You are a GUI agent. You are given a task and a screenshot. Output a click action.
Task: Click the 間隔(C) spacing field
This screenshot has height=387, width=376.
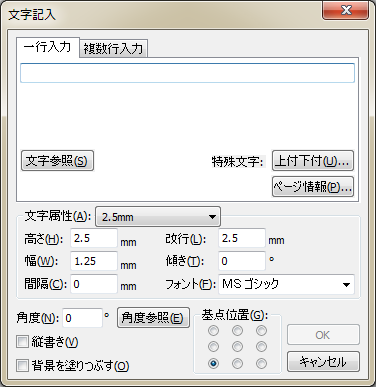[94, 284]
